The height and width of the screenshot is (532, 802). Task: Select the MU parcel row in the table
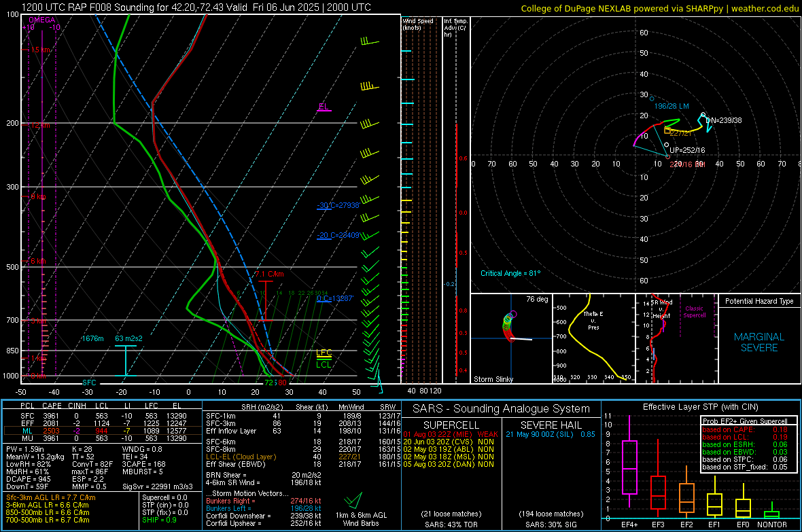coord(101,438)
